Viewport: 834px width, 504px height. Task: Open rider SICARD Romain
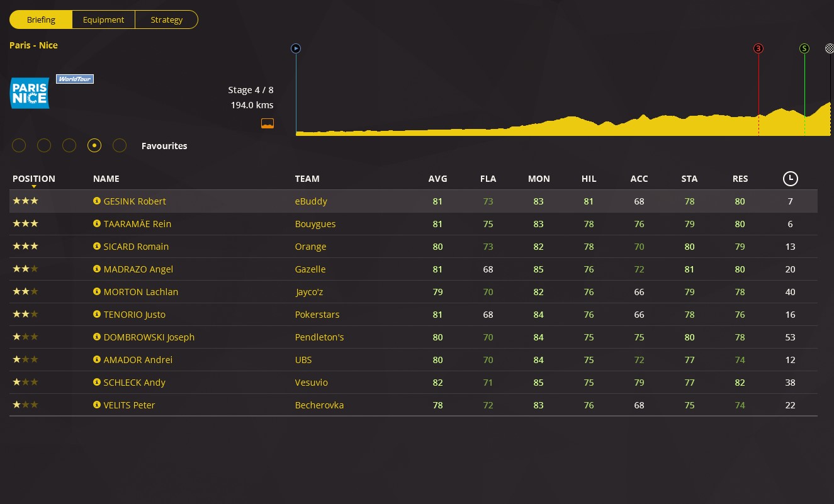(136, 247)
